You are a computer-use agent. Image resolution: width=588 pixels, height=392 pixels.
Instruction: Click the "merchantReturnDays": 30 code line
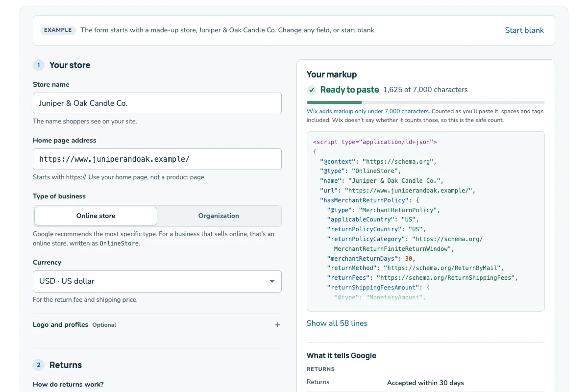coord(371,258)
